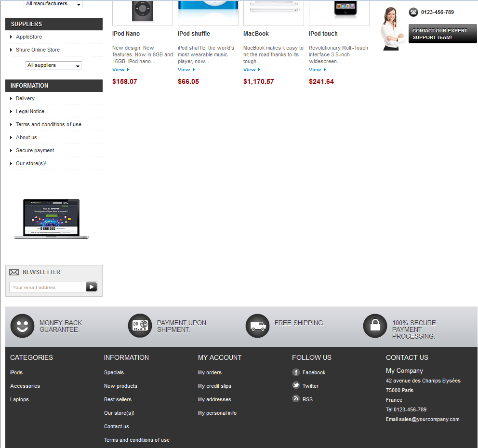Click Contact Our Expert Support Team button
This screenshot has width=478, height=448.
tap(442, 34)
